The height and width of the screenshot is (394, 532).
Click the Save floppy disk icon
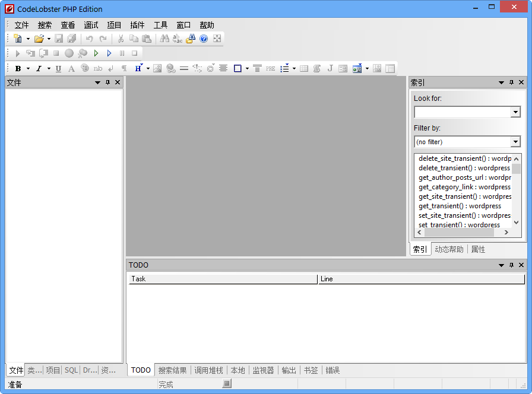click(x=59, y=39)
